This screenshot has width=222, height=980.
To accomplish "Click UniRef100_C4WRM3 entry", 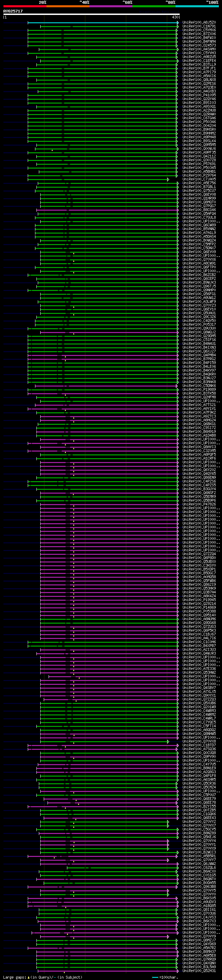I will 199,711.
